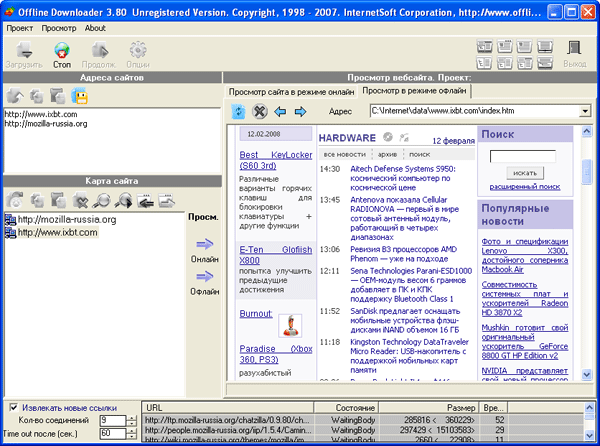Click the first icon under Адреса сайтов
This screenshot has height=446, width=600.
[15, 96]
